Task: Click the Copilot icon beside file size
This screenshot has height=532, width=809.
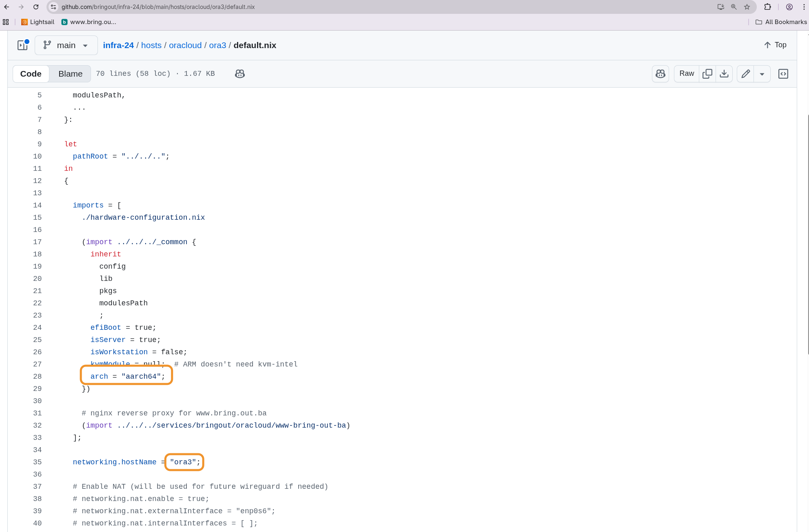Action: click(x=240, y=74)
